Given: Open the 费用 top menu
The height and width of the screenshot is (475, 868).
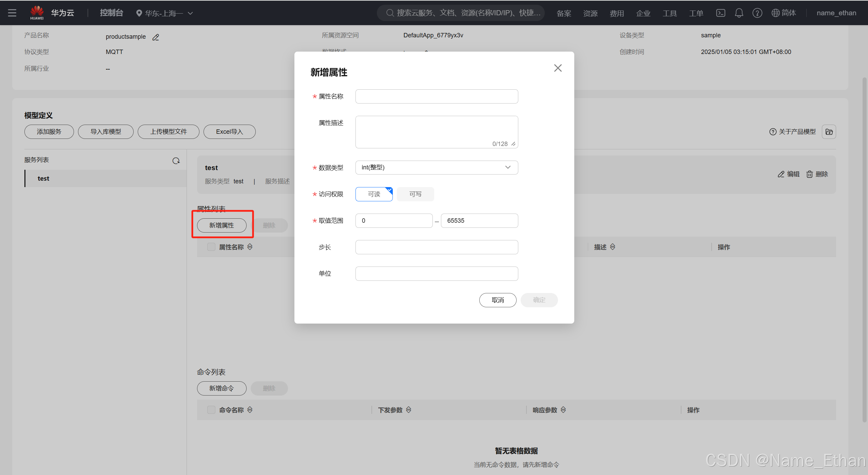Looking at the screenshot, I should tap(616, 13).
